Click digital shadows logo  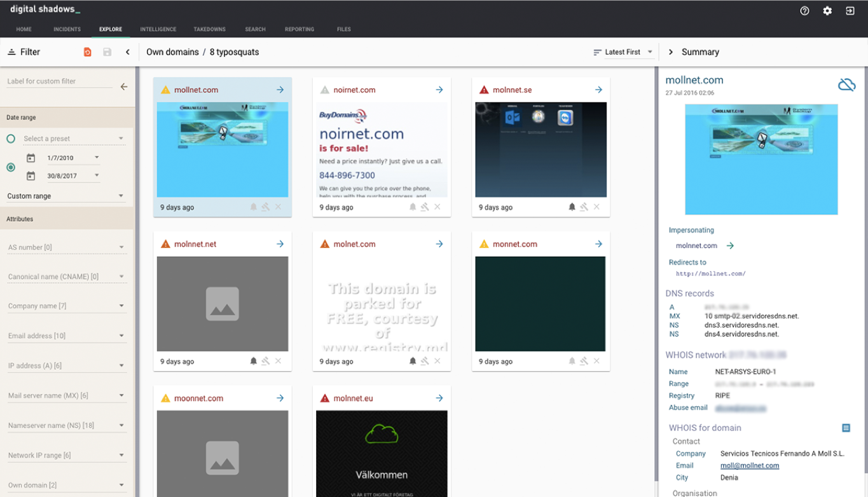coord(45,10)
